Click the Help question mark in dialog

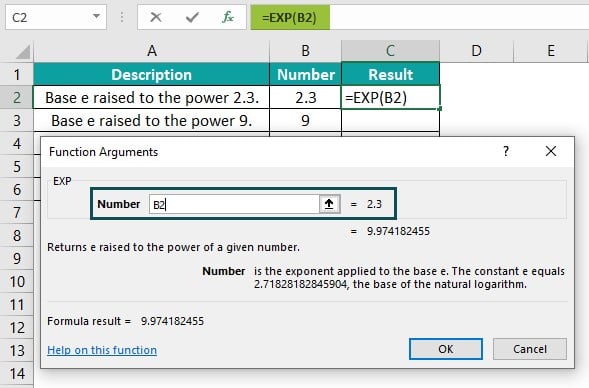pyautogui.click(x=506, y=151)
